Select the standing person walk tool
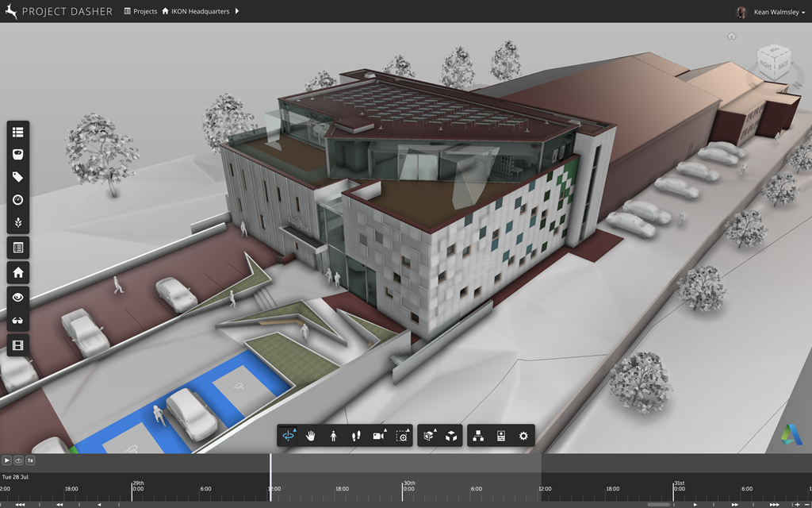Screen dimensions: 812x508 click(x=334, y=436)
